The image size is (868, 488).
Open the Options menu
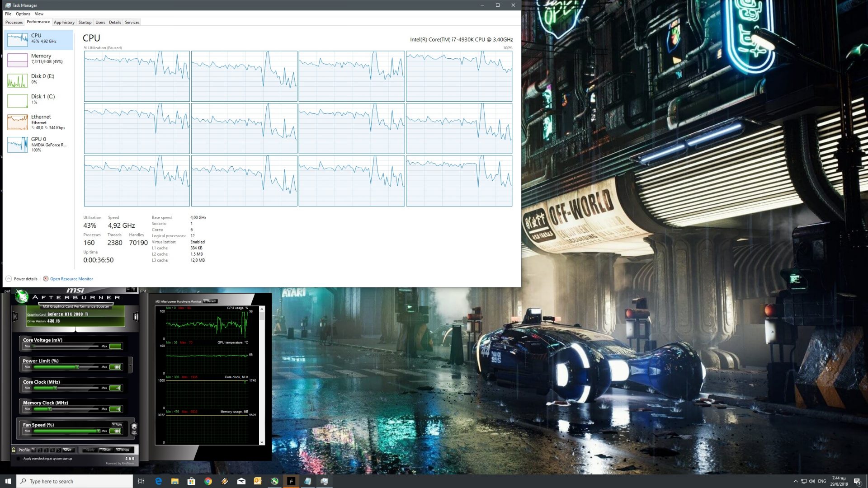click(23, 14)
